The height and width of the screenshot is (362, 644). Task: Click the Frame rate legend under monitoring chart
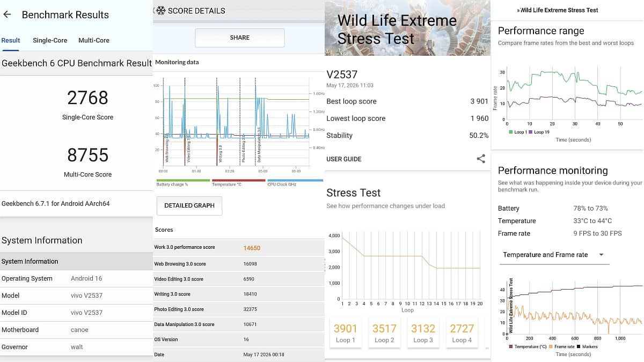pyautogui.click(x=563, y=347)
